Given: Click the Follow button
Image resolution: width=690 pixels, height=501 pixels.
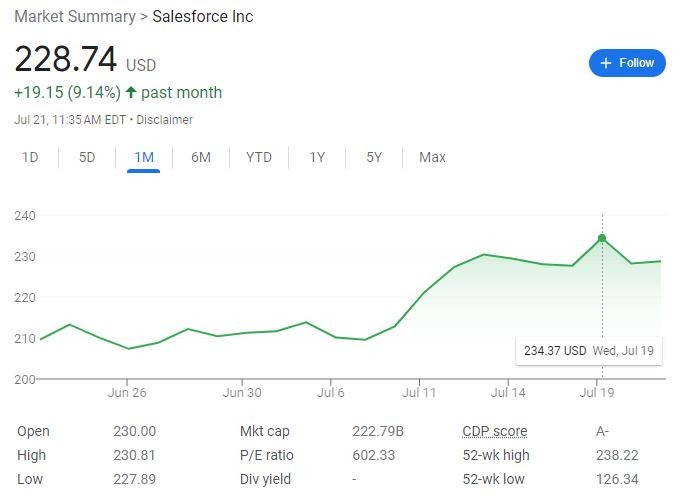Looking at the screenshot, I should pyautogui.click(x=627, y=63).
